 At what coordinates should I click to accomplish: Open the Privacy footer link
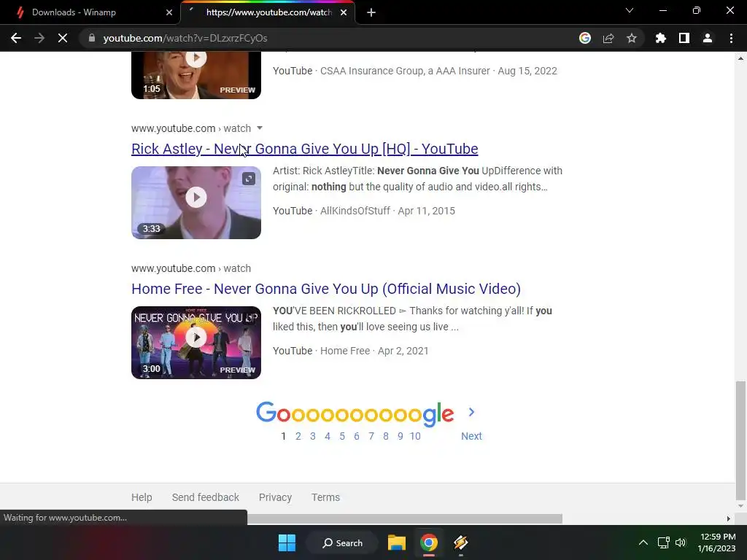275,497
